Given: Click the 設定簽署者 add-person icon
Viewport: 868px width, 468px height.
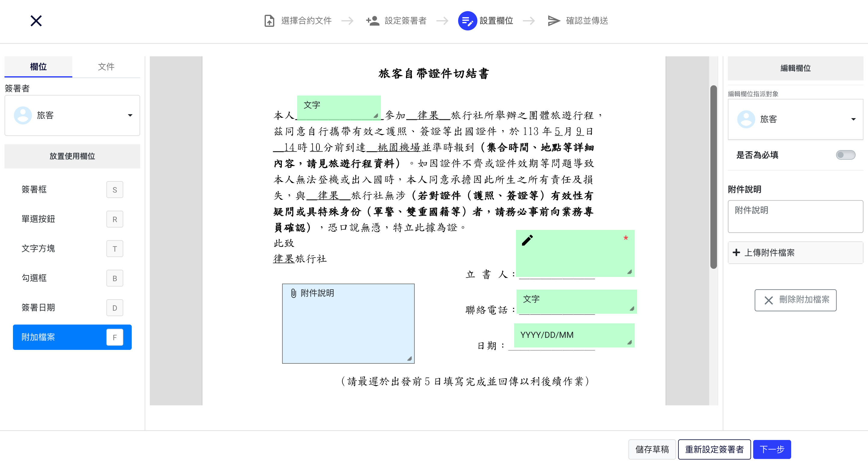Looking at the screenshot, I should click(x=373, y=21).
